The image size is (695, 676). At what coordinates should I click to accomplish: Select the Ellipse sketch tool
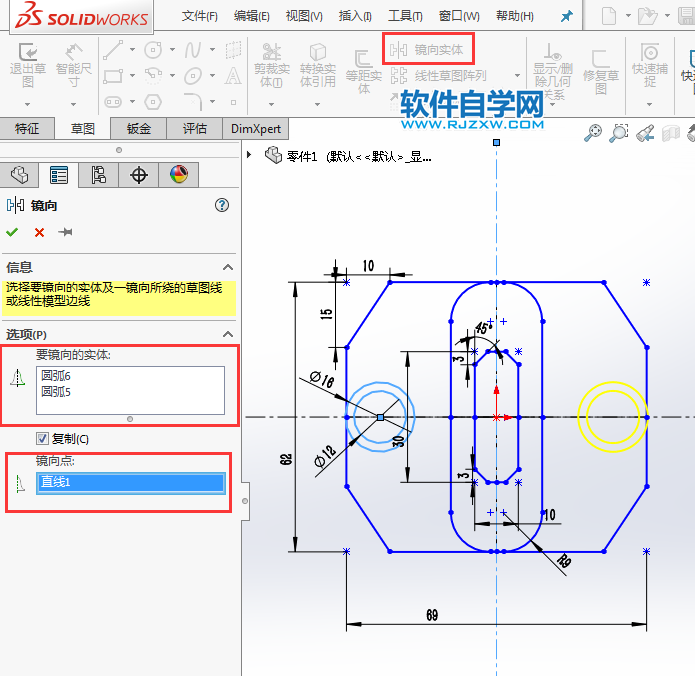(193, 76)
